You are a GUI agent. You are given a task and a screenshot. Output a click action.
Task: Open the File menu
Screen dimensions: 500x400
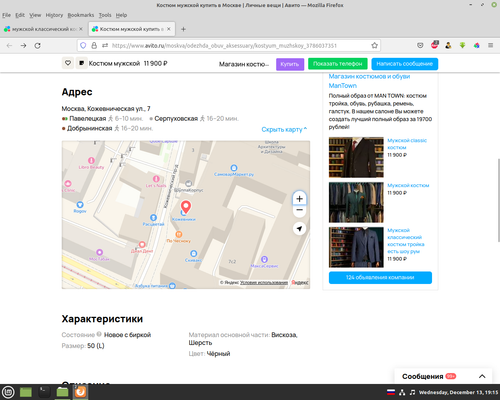click(6, 15)
